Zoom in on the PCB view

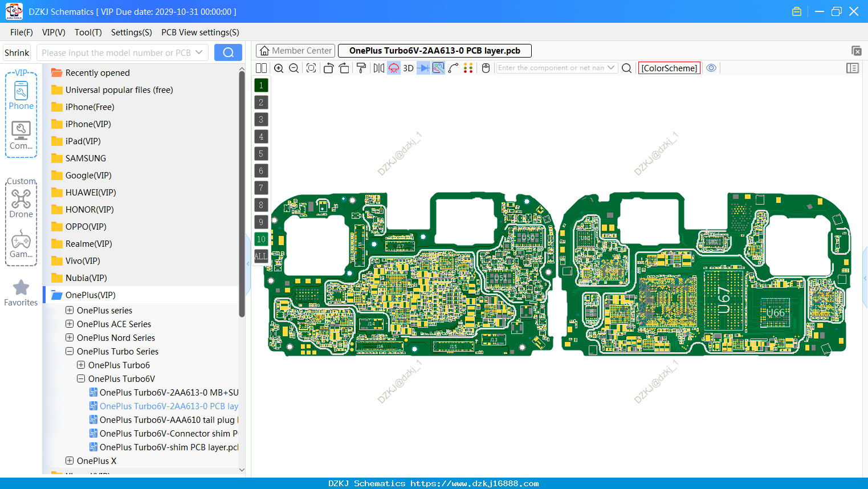pos(279,68)
